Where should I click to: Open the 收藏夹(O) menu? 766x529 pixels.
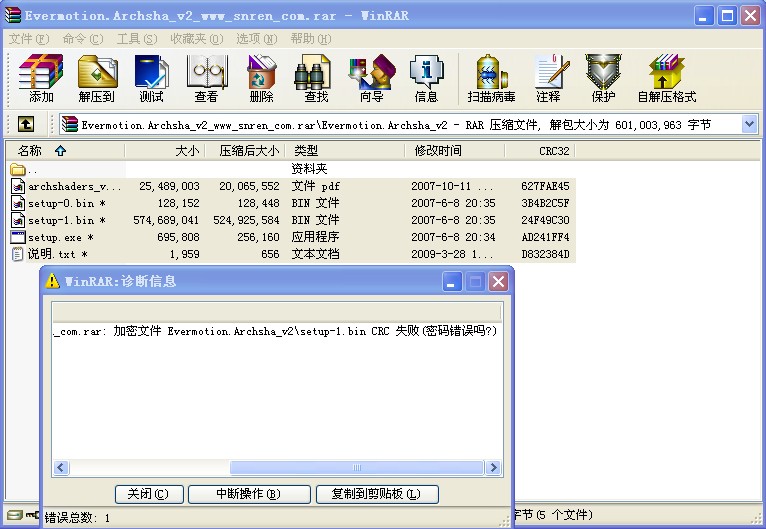[x=196, y=39]
